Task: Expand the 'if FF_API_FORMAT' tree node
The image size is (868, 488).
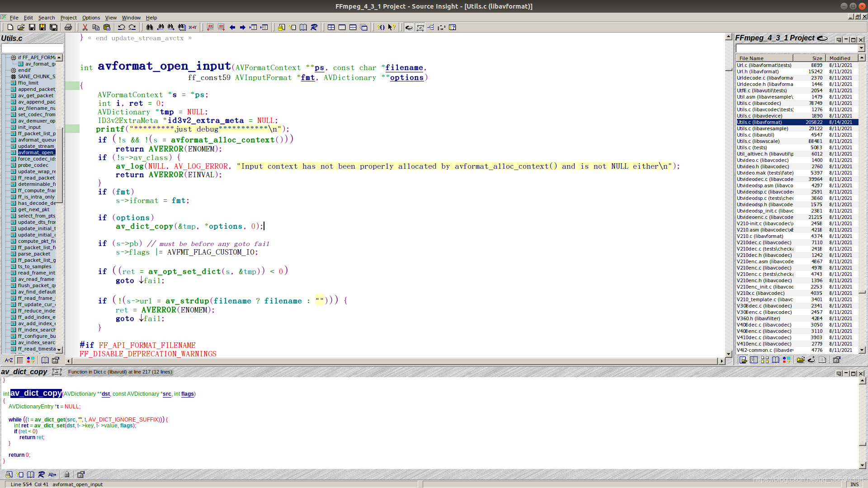Action: coord(13,57)
